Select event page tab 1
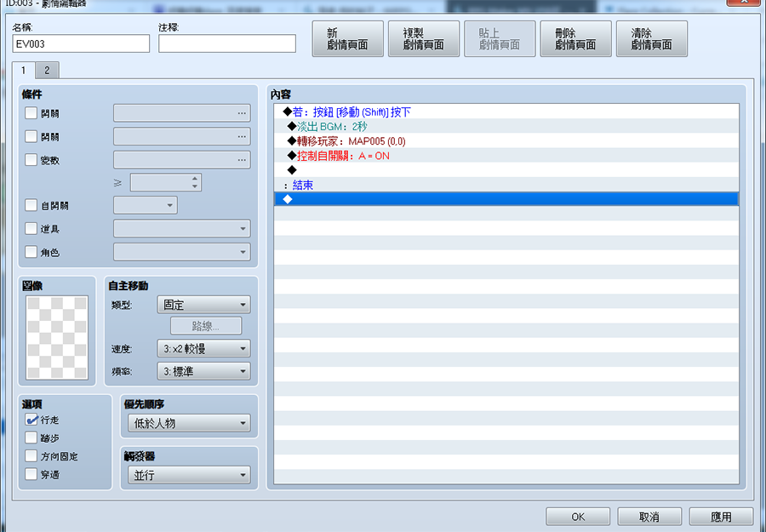The width and height of the screenshot is (766, 532). tap(24, 71)
